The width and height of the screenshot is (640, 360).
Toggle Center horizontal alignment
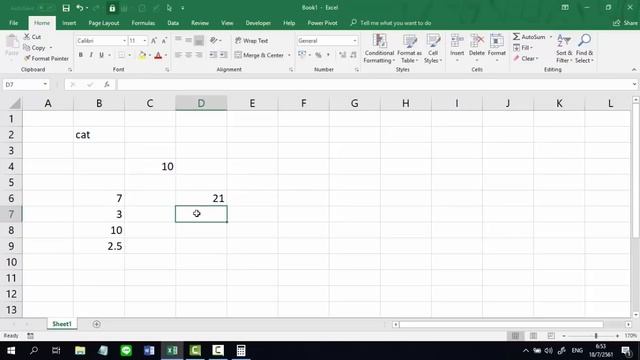[188, 55]
